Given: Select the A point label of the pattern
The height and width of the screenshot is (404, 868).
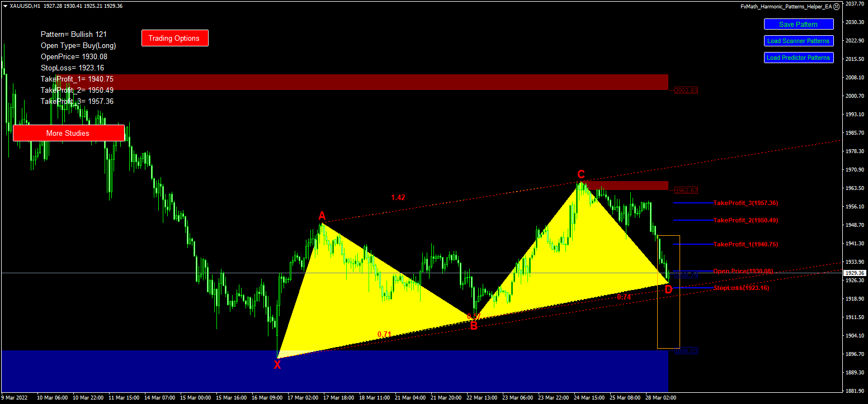Looking at the screenshot, I should click(322, 216).
